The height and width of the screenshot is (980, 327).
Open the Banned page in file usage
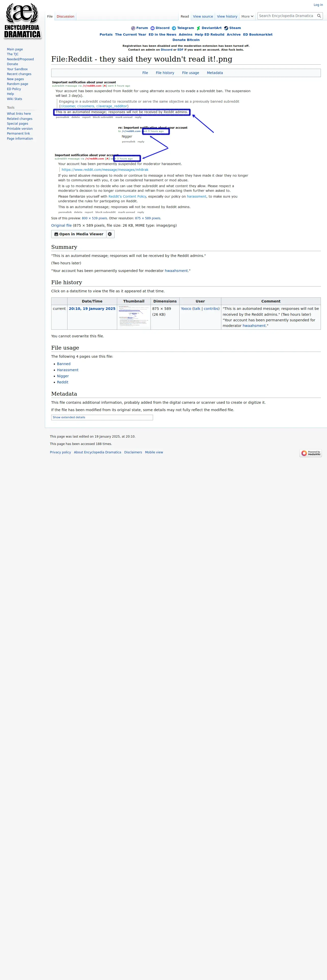pos(64,364)
